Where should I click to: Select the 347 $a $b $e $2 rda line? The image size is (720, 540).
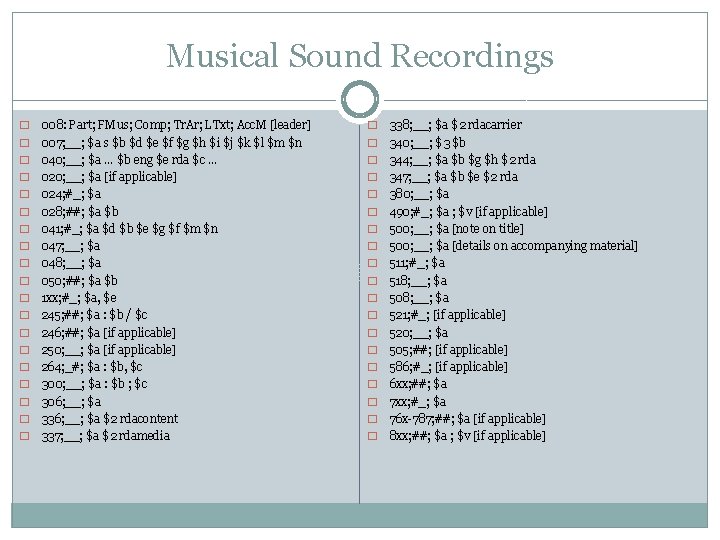click(454, 177)
